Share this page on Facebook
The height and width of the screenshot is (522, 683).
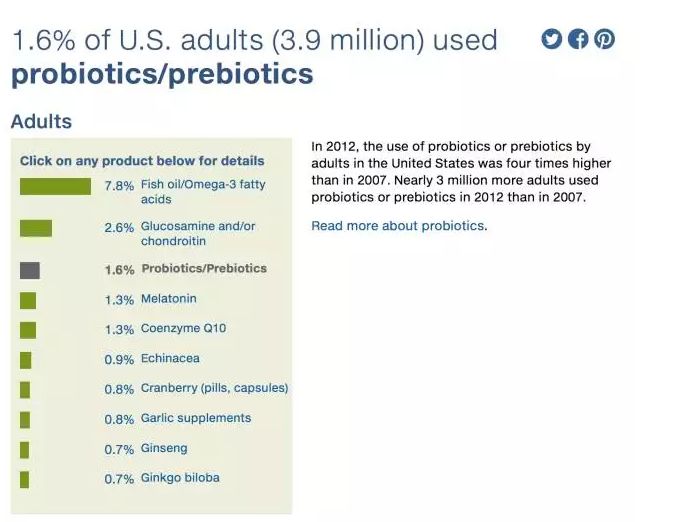coord(578,39)
